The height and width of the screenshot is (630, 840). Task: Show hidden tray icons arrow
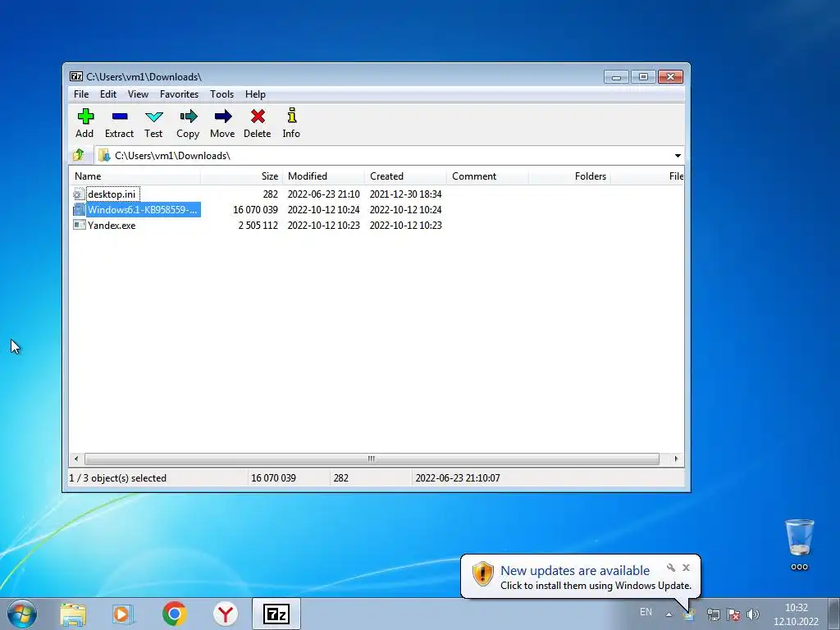669,614
